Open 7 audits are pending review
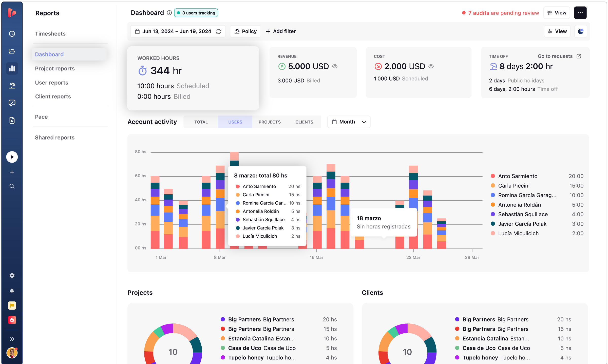Viewport: 608px width, 364px height. click(500, 13)
